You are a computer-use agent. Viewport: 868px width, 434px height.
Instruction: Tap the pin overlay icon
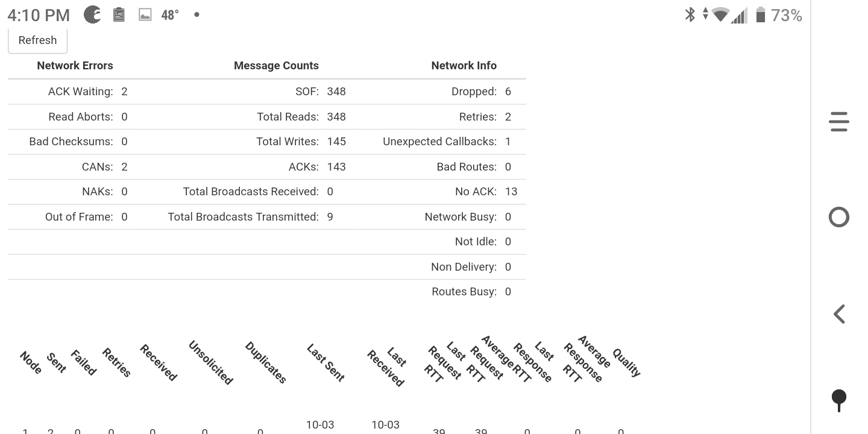click(x=838, y=400)
